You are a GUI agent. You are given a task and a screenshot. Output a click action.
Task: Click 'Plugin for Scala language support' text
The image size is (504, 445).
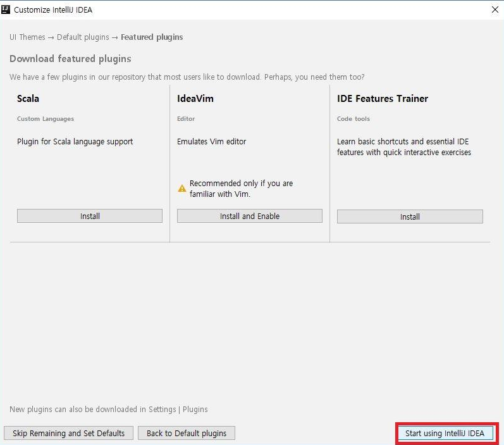coord(75,142)
